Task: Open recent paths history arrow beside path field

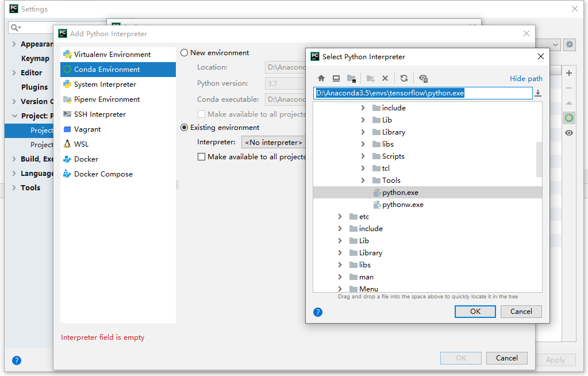Action: (538, 93)
